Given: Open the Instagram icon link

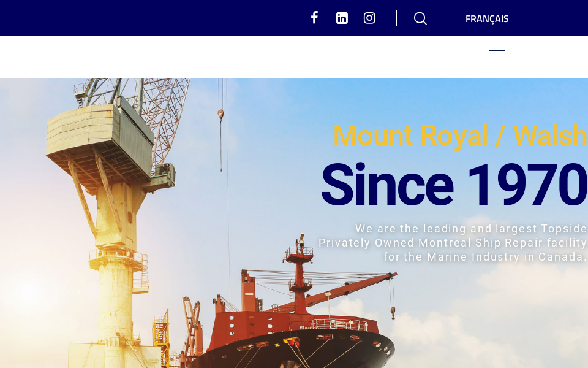Looking at the screenshot, I should coord(369,18).
